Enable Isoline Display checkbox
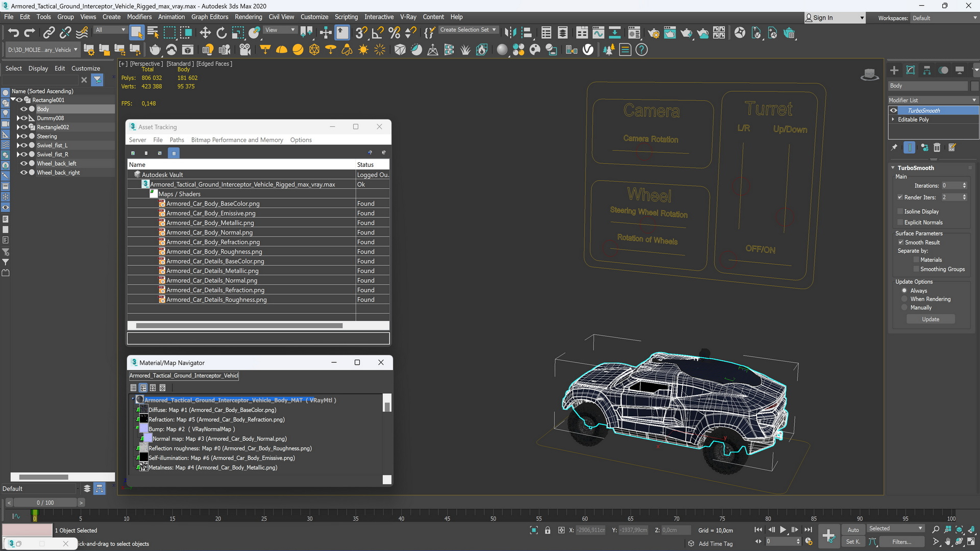Viewport: 980px width, 551px height. tap(900, 211)
